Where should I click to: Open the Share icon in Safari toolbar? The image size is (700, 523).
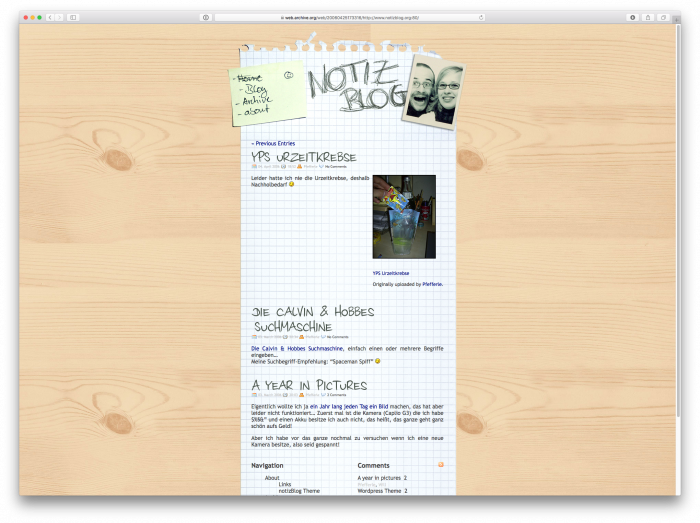pyautogui.click(x=647, y=17)
